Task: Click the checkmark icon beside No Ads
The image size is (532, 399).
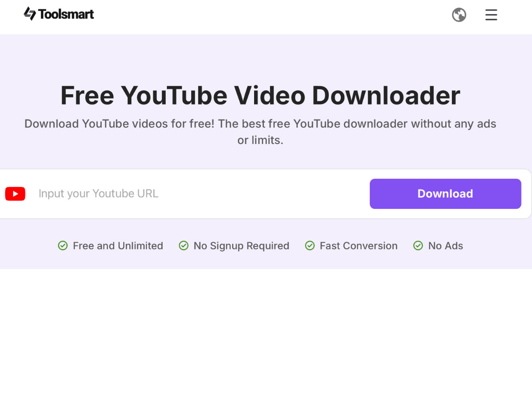Action: coord(418,246)
